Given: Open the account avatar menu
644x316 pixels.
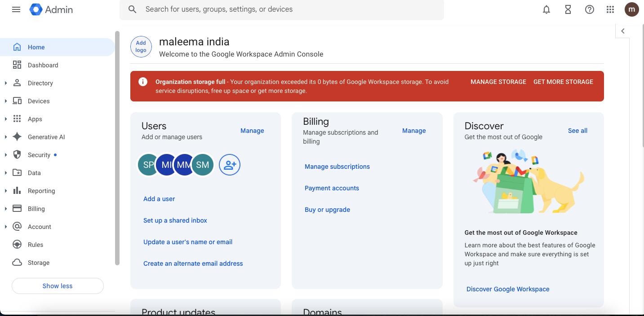Looking at the screenshot, I should click(x=632, y=9).
